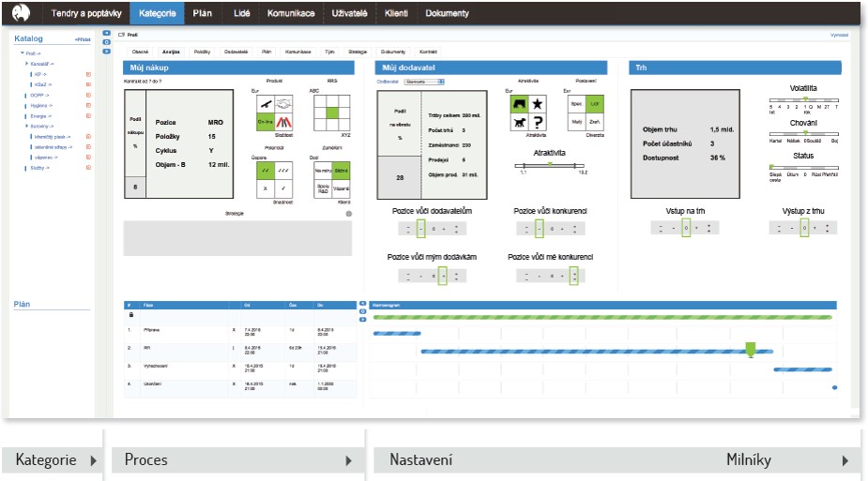This screenshot has height=481, width=868.
Task: Click the red icon next to výpenec
Action: pyautogui.click(x=88, y=157)
